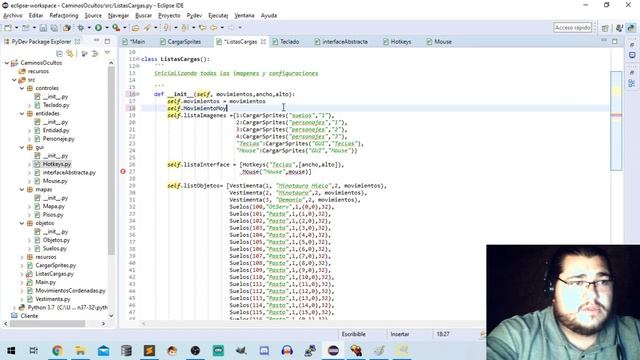Open the Ventana menu

pos(244,16)
